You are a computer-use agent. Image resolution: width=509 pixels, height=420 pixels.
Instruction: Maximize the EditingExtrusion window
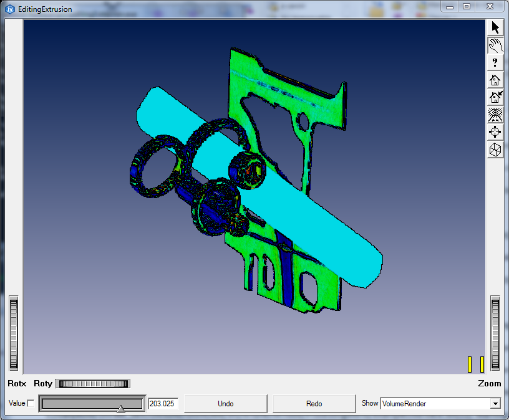[466, 6]
